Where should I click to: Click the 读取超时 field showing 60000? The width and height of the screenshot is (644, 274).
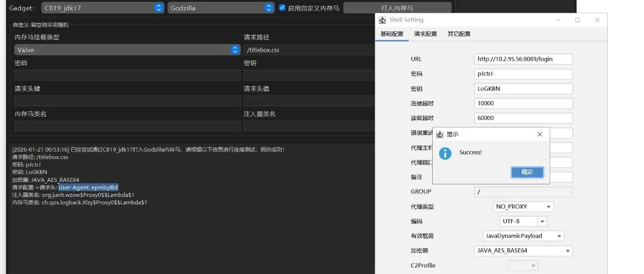(x=523, y=118)
